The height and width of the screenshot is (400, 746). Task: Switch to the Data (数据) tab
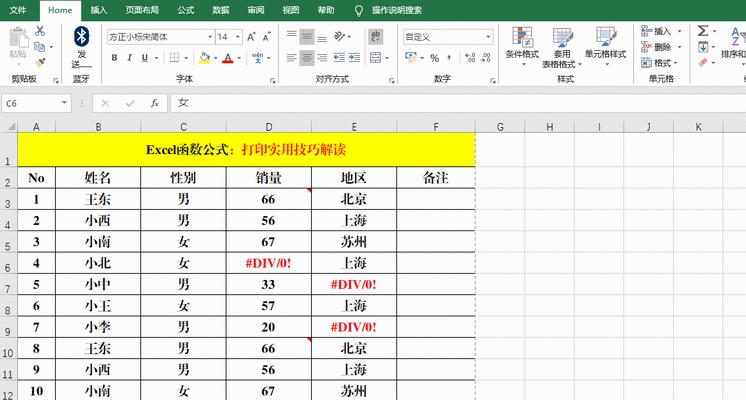point(221,10)
